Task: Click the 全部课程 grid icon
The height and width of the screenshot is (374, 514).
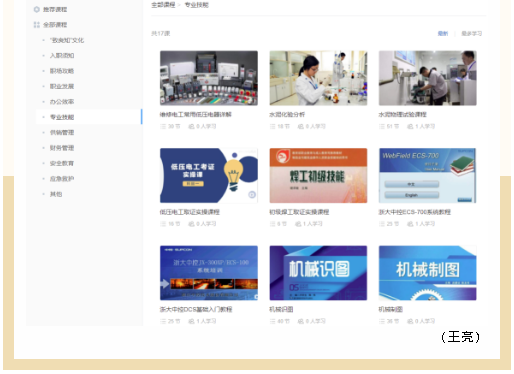Action: pyautogui.click(x=37, y=25)
